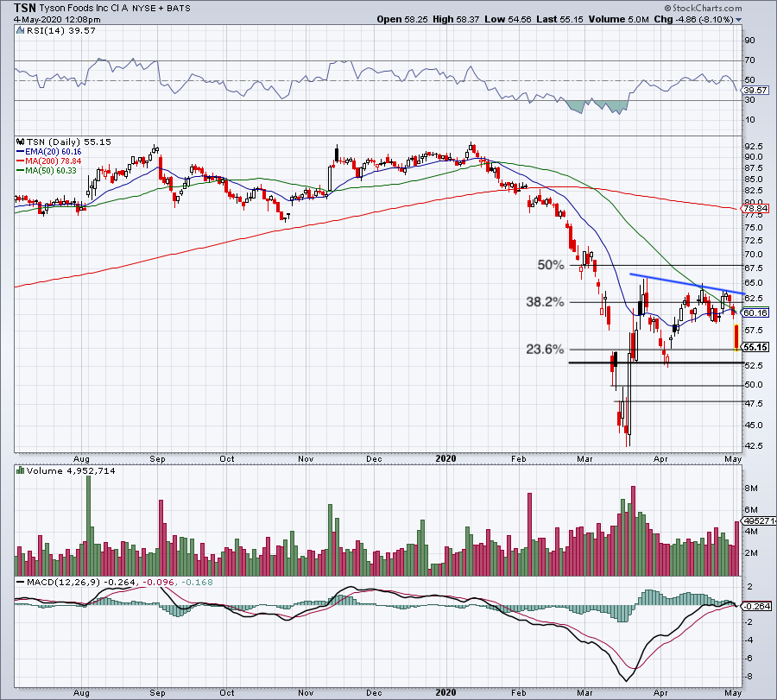The height and width of the screenshot is (700, 777).
Task: Click the TSN Daily candlestick icon
Action: [x=20, y=142]
